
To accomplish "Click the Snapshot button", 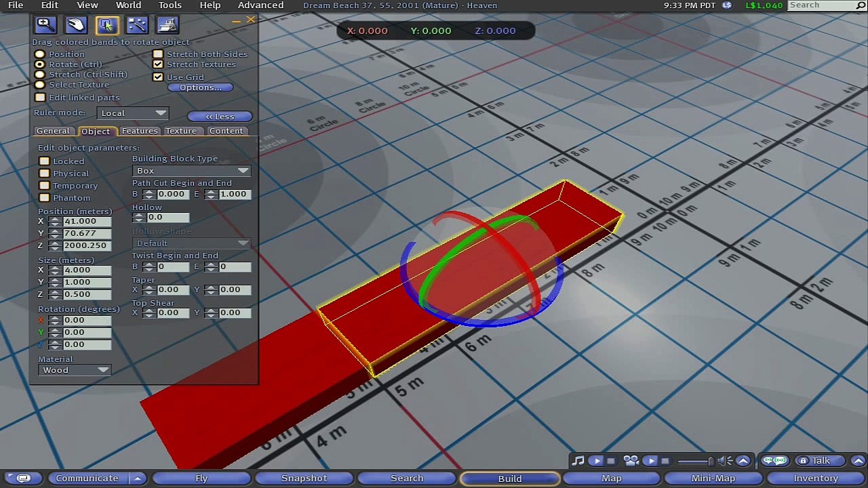I will point(304,479).
